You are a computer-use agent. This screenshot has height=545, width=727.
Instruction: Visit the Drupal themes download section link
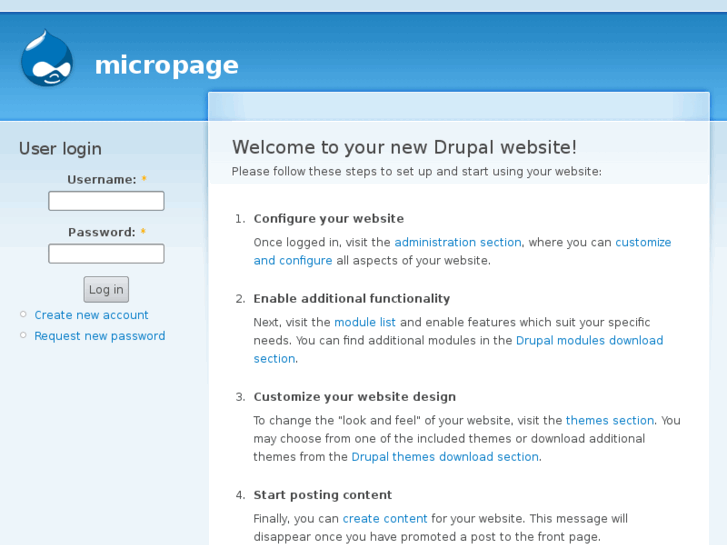pos(445,457)
